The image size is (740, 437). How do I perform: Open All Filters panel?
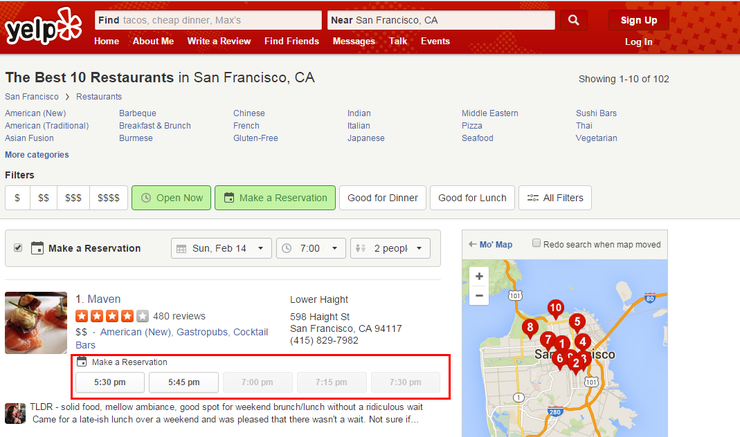pyautogui.click(x=555, y=198)
